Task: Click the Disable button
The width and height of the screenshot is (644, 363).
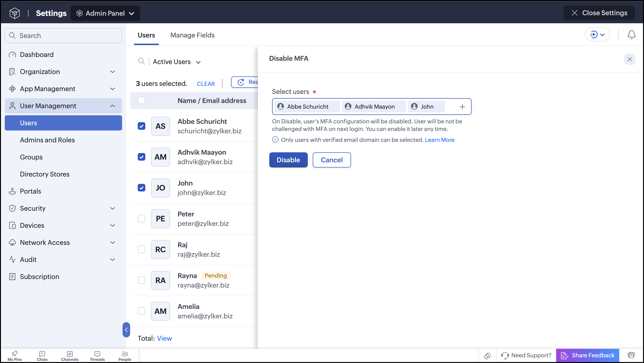Action: 288,160
